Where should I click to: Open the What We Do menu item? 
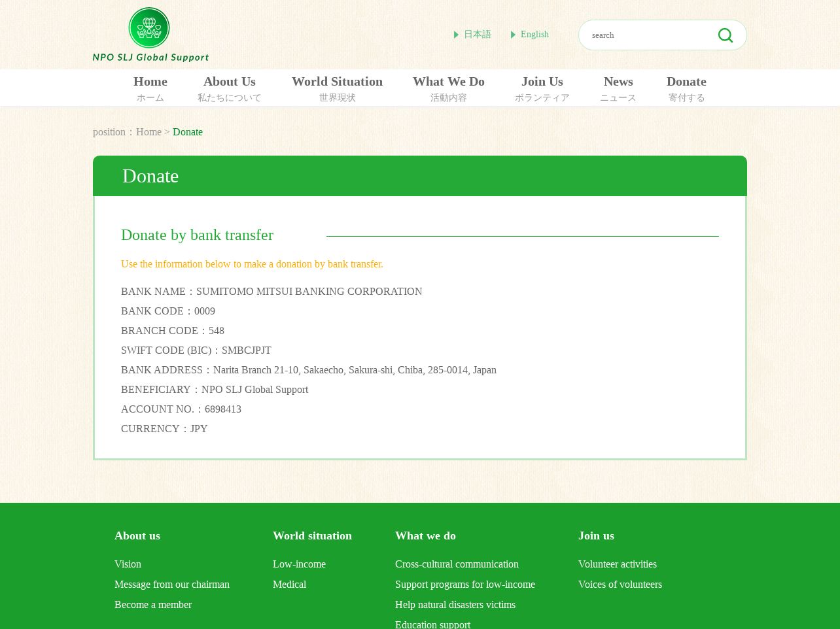[x=448, y=88]
